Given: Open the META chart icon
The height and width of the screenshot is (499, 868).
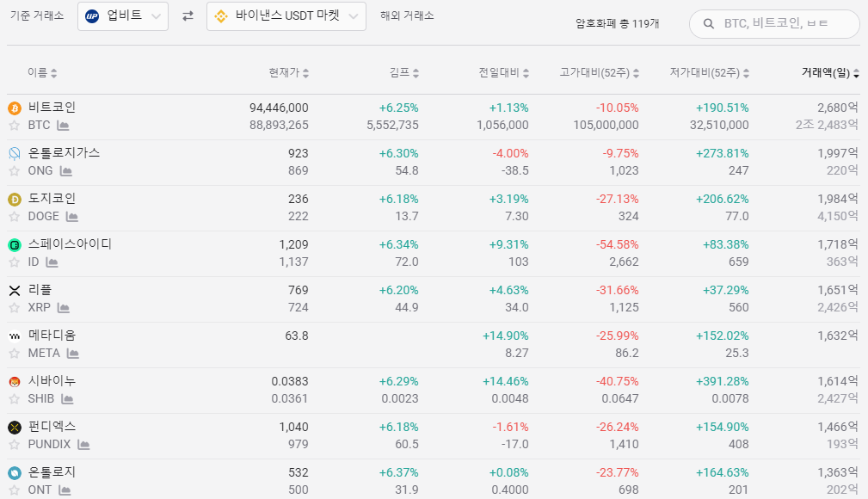Looking at the screenshot, I should coord(73,354).
